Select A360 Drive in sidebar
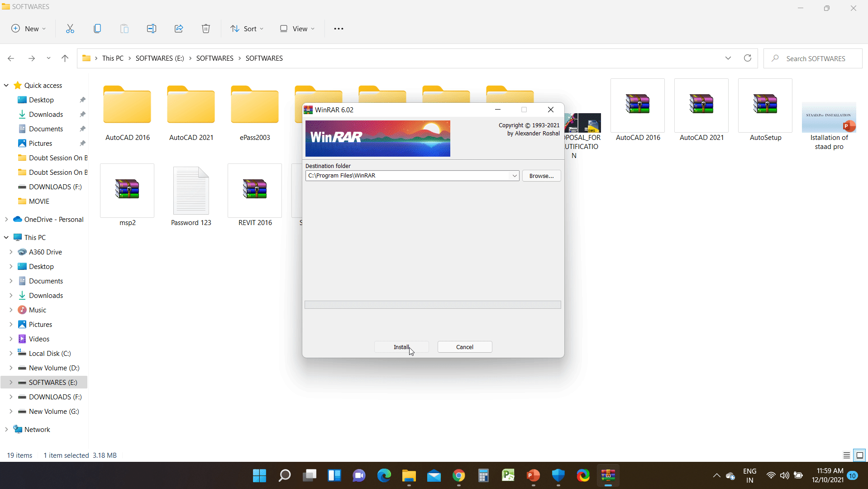 coord(45,252)
